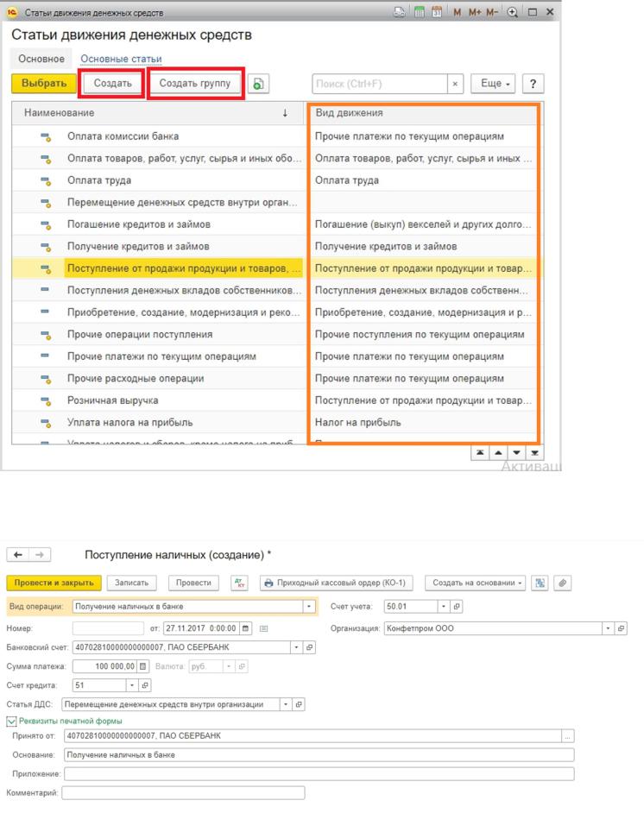This screenshot has height=832, width=644.
Task: Open the Банковский счет dropdown arrow
Action: [x=297, y=647]
